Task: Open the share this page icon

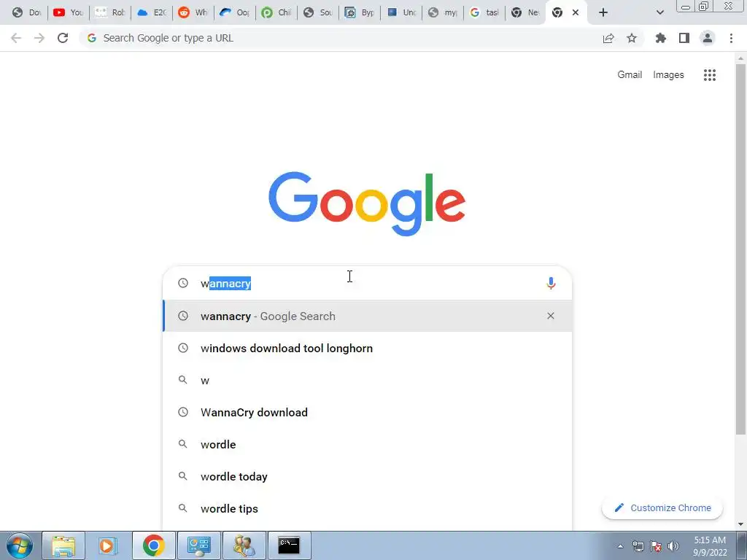Action: (608, 38)
